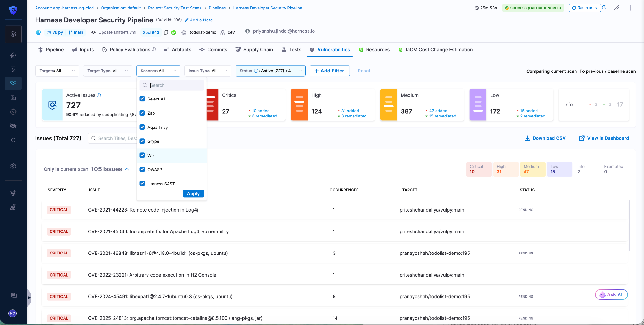Click the Download CSV arrow icon
The height and width of the screenshot is (325, 644).
527,138
